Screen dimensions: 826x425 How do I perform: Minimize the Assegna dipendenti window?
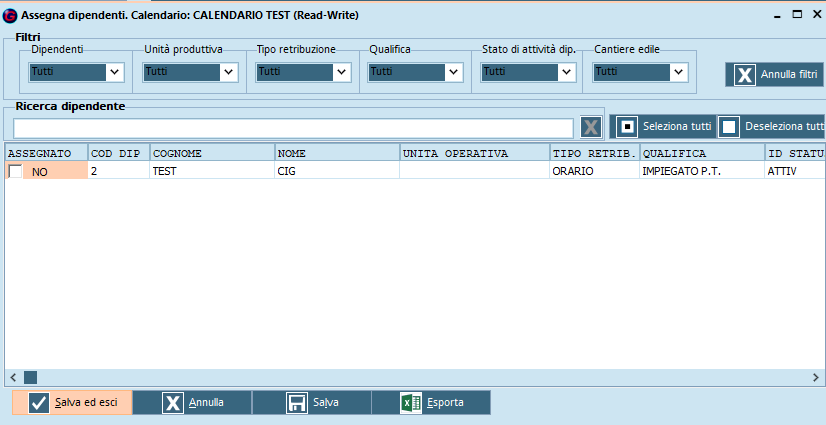777,15
